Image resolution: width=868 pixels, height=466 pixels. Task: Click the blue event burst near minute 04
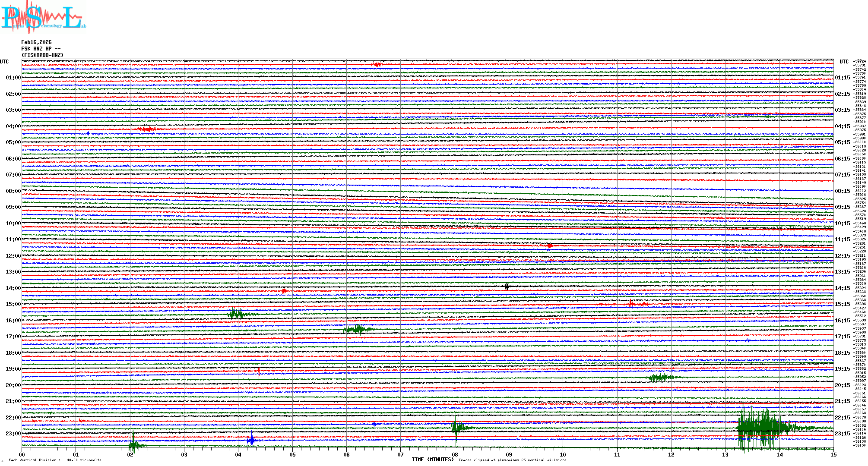tap(252, 440)
